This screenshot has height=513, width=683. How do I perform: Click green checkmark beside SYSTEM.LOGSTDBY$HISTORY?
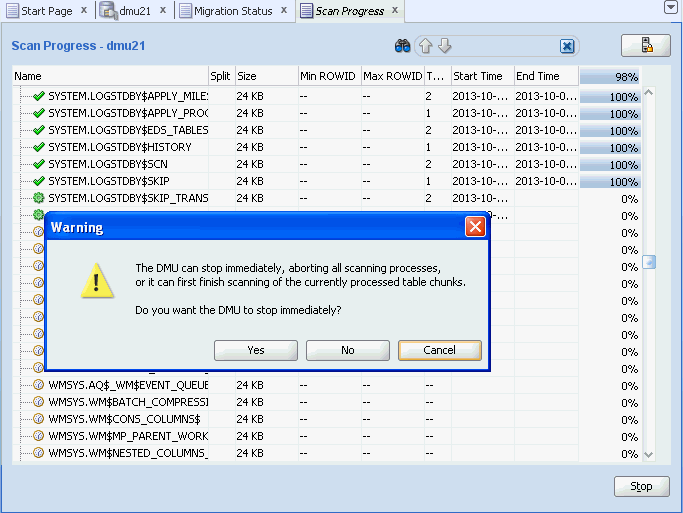click(x=39, y=147)
